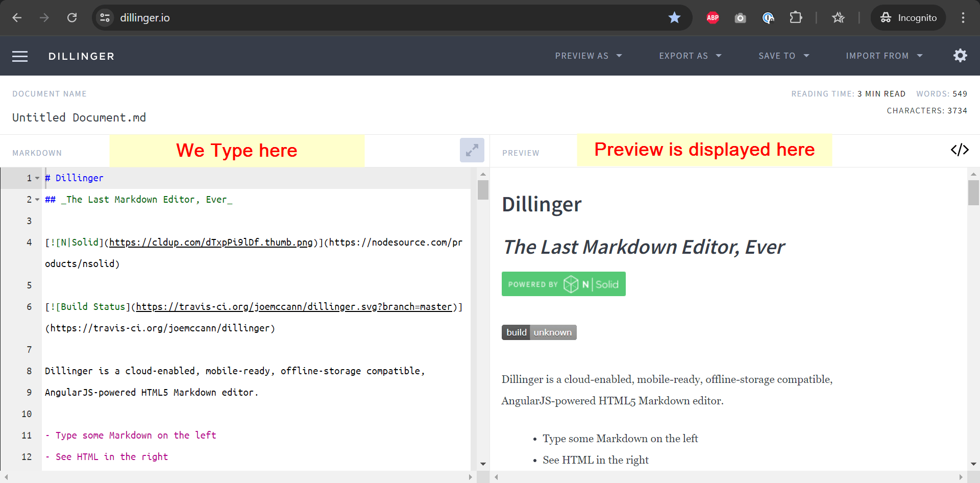Click the MARKDOWN panel label

(37, 153)
